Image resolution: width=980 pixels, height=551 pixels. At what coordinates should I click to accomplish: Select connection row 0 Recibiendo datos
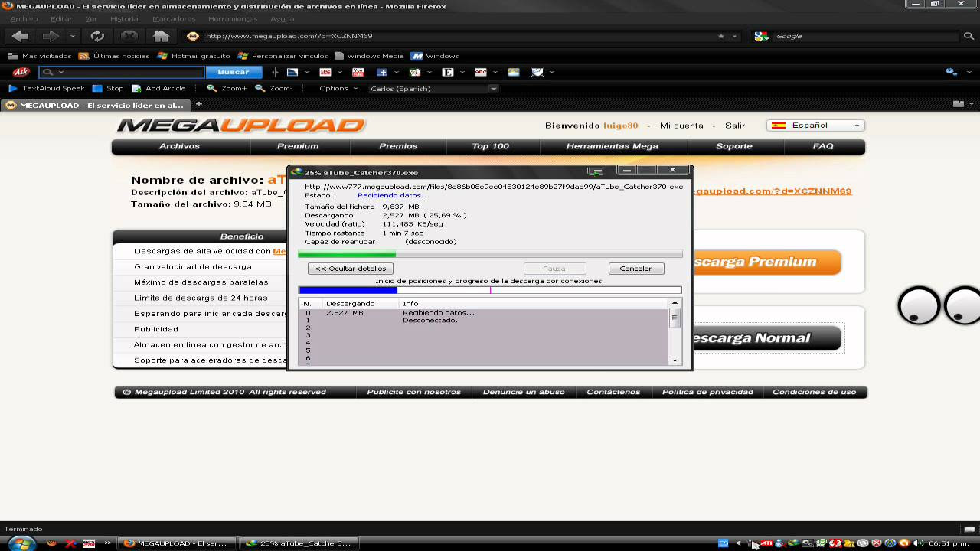tap(484, 312)
